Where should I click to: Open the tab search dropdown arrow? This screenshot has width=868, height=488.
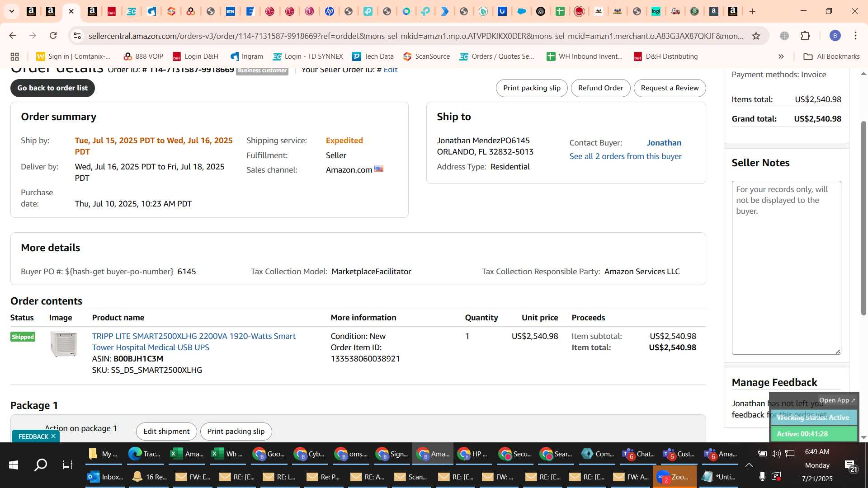[x=12, y=11]
